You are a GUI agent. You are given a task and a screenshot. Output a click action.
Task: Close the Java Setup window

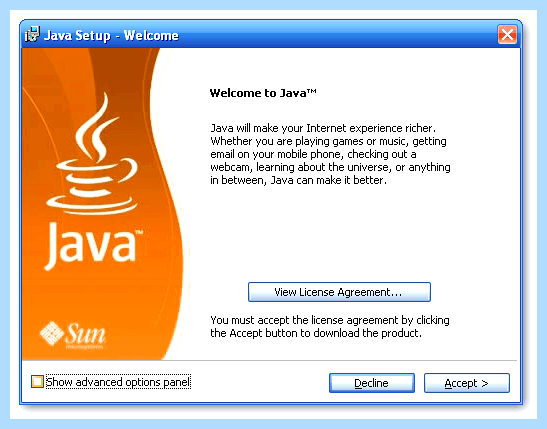(x=507, y=35)
